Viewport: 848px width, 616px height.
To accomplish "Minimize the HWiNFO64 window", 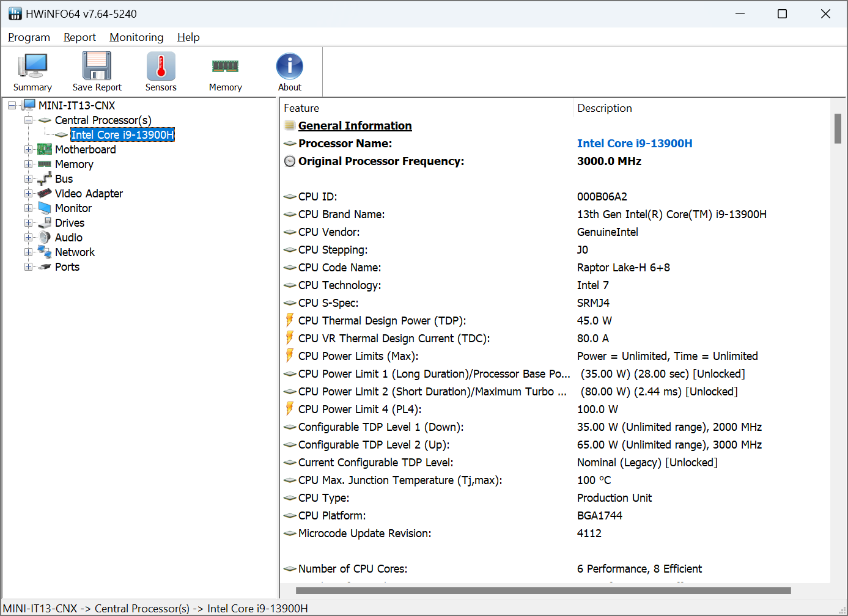I will pos(740,13).
